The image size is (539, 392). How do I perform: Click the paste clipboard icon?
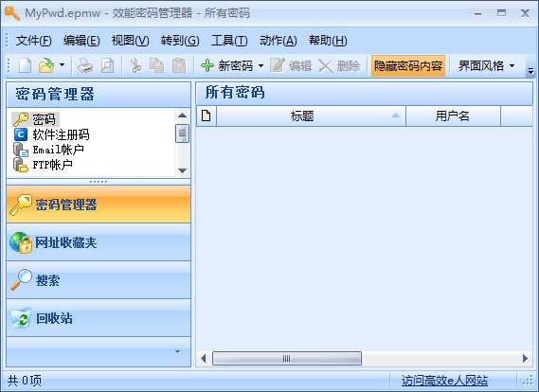(x=179, y=65)
